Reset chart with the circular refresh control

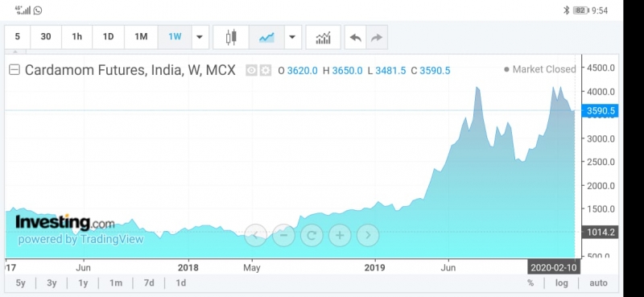(312, 235)
